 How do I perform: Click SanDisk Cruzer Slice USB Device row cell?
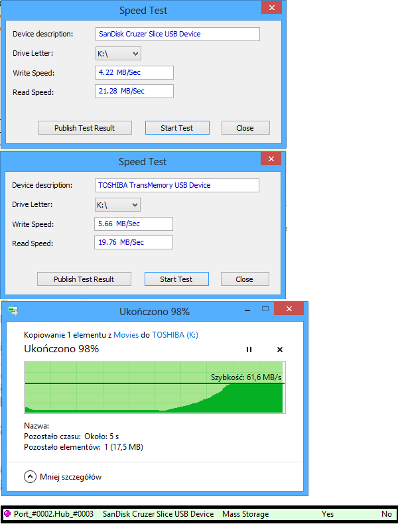(x=158, y=514)
